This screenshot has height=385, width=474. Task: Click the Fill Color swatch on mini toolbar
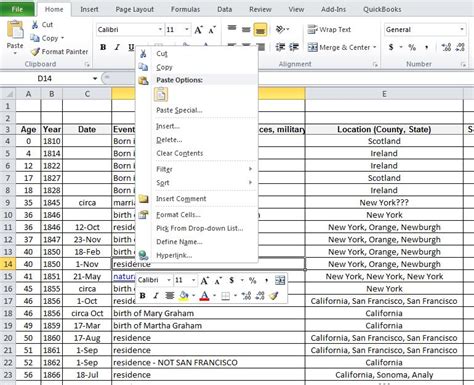pyautogui.click(x=183, y=296)
